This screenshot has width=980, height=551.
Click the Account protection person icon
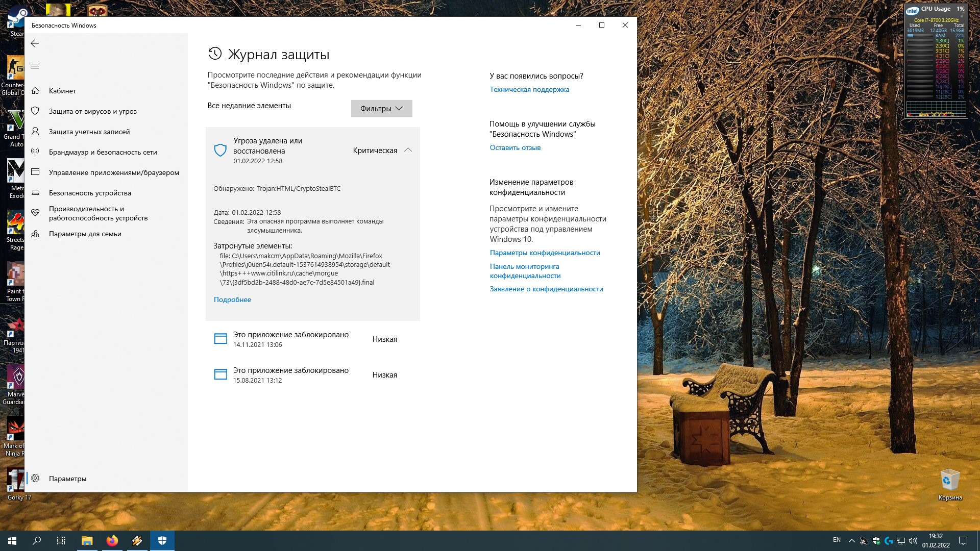[35, 132]
